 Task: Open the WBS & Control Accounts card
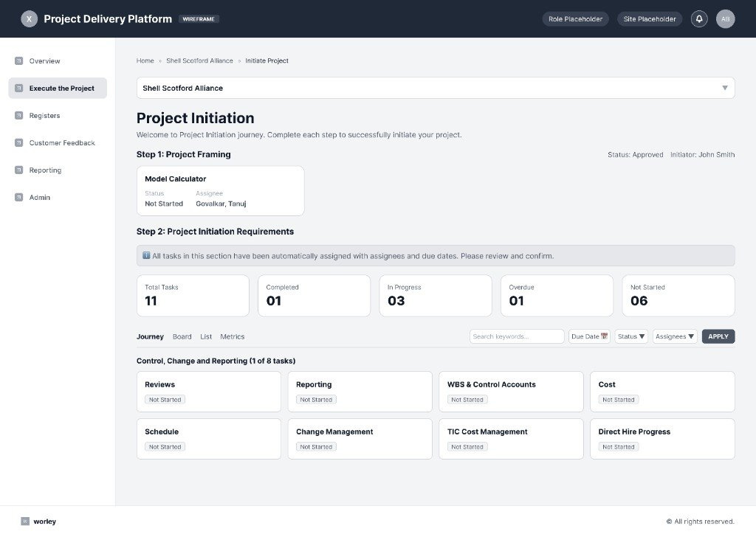click(x=511, y=392)
